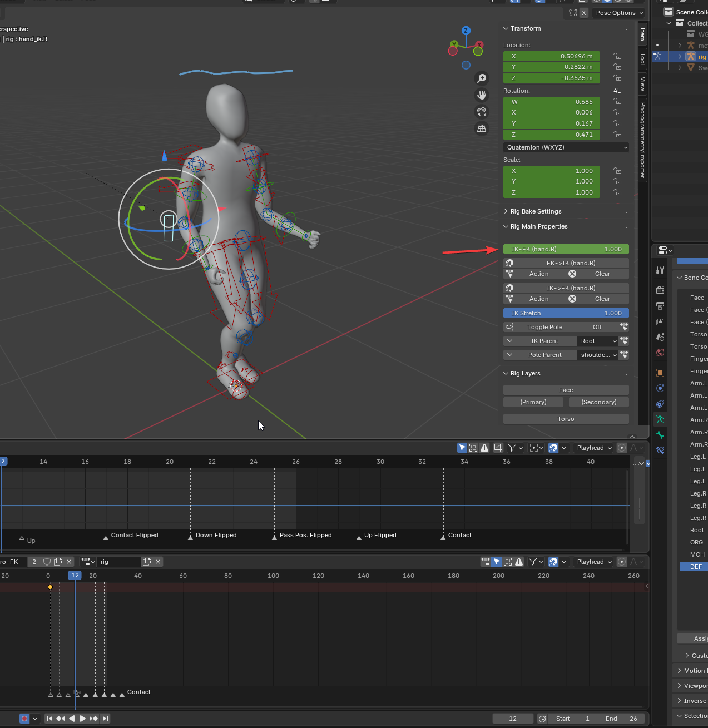Click the zoom view magnifier icon
This screenshot has height=728, width=708.
[482, 78]
